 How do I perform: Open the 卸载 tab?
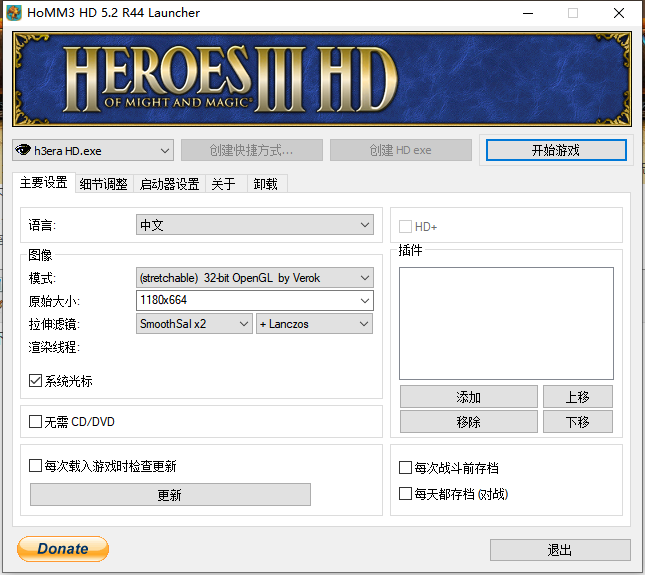pos(266,184)
